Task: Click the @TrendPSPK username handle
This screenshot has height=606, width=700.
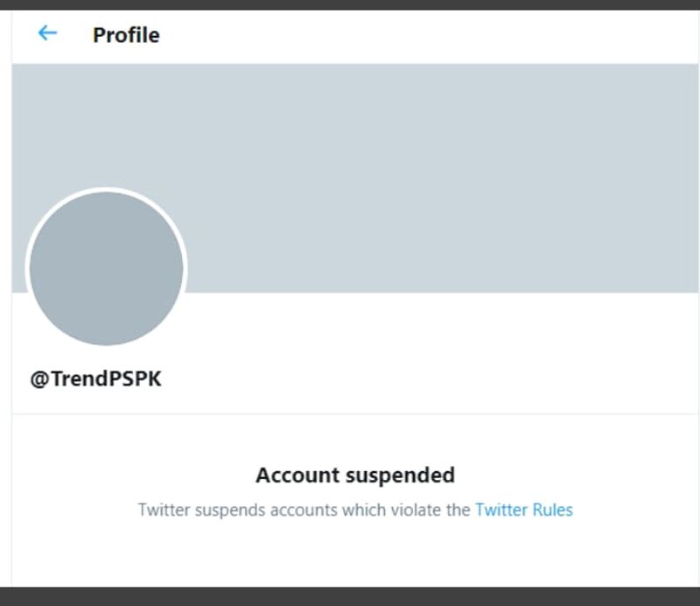Action: point(96,380)
